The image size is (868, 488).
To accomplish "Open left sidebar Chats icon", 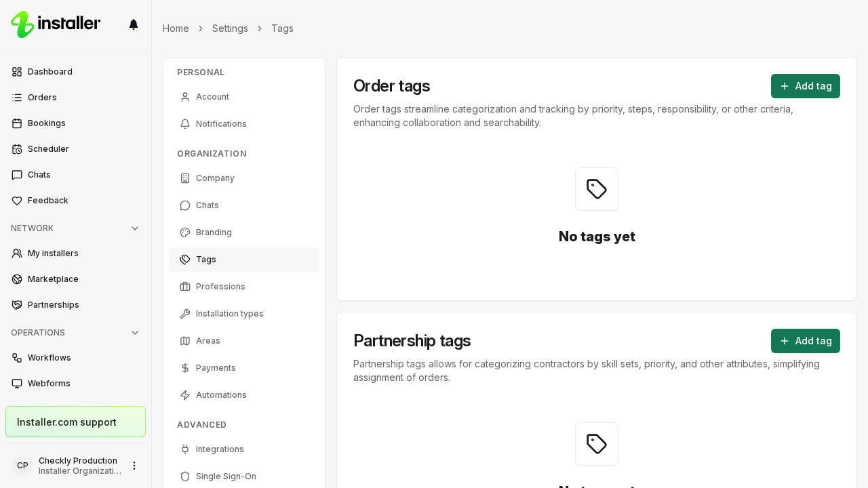I will pyautogui.click(x=17, y=175).
